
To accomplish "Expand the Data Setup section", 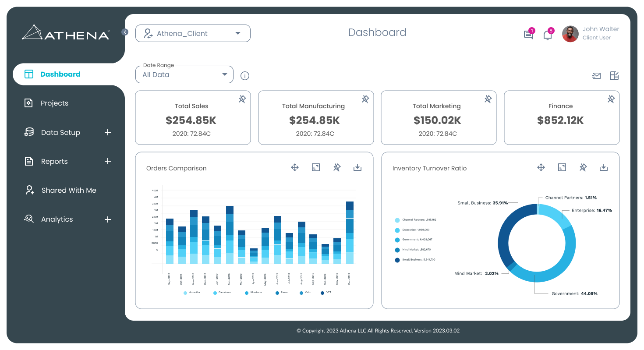I will tap(108, 132).
